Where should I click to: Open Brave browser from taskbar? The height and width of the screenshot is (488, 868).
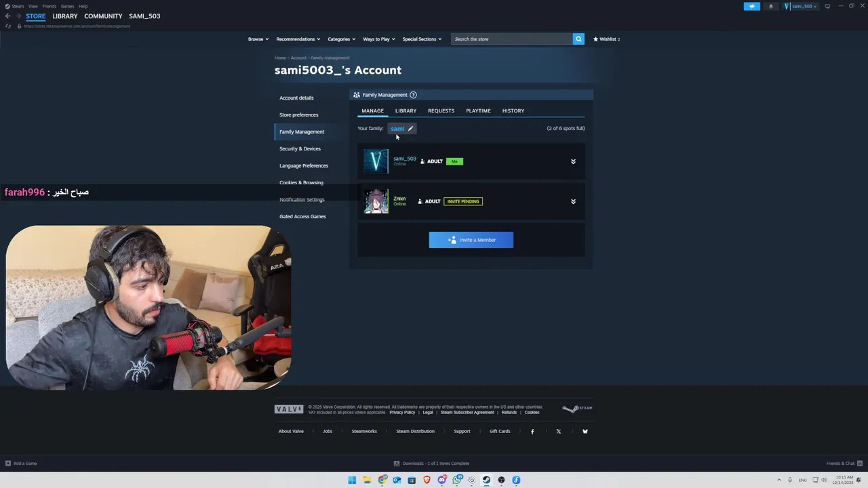tap(427, 480)
